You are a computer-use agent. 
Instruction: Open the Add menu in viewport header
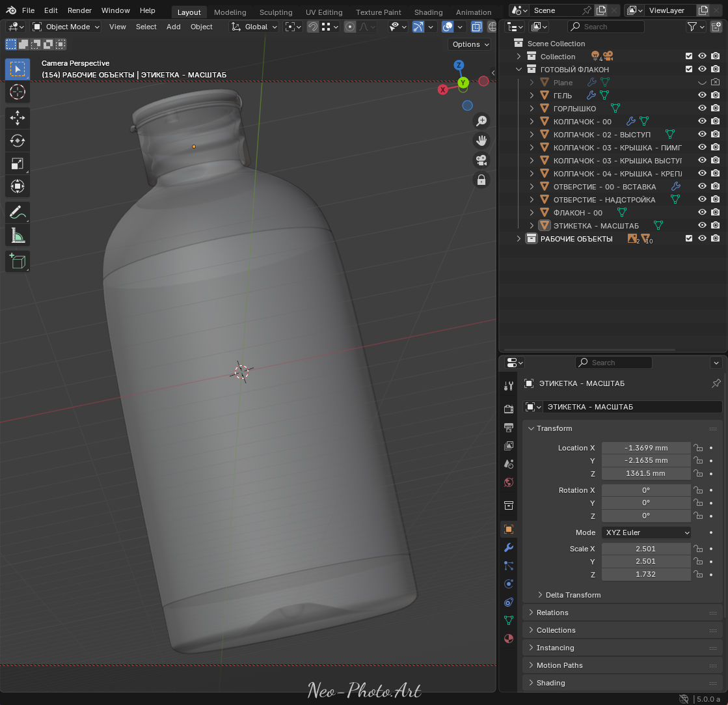pyautogui.click(x=173, y=27)
